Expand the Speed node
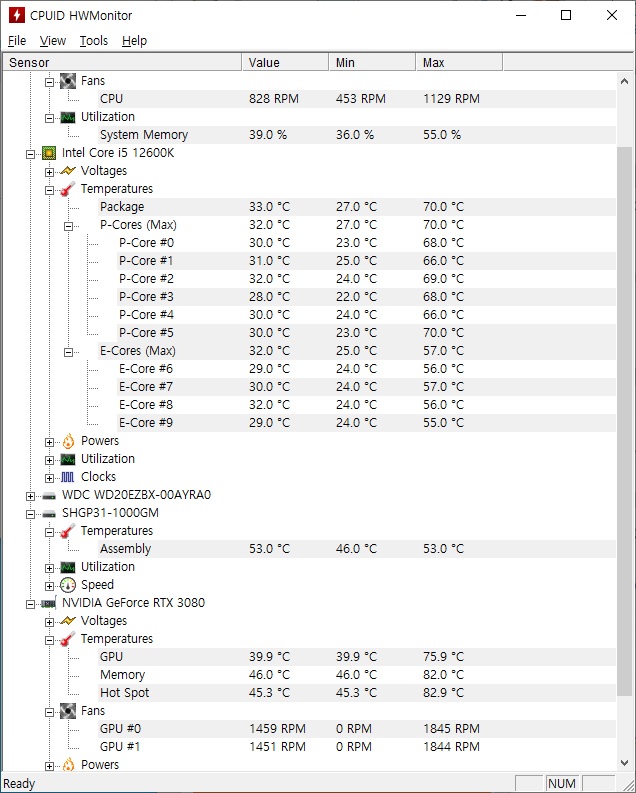The height and width of the screenshot is (793, 636). point(50,586)
